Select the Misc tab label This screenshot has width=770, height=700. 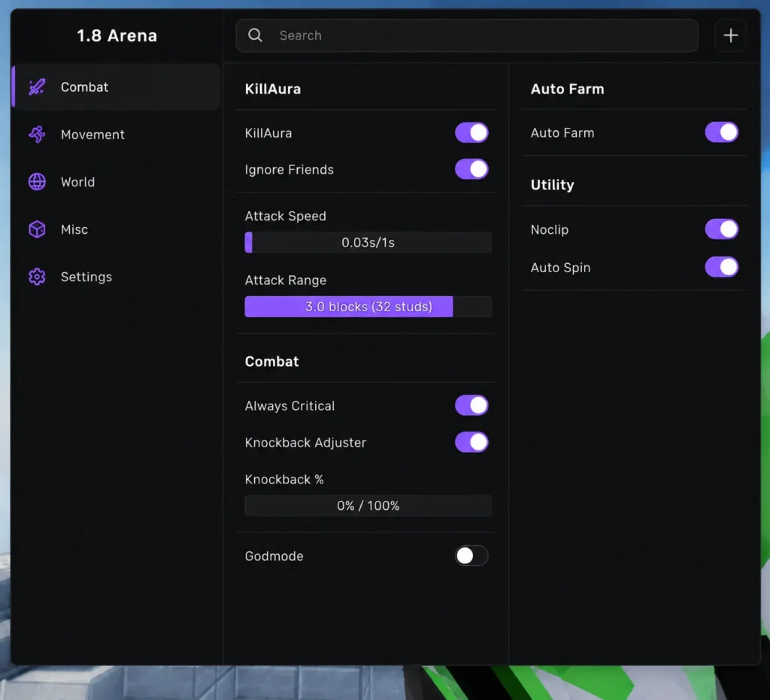(x=74, y=229)
